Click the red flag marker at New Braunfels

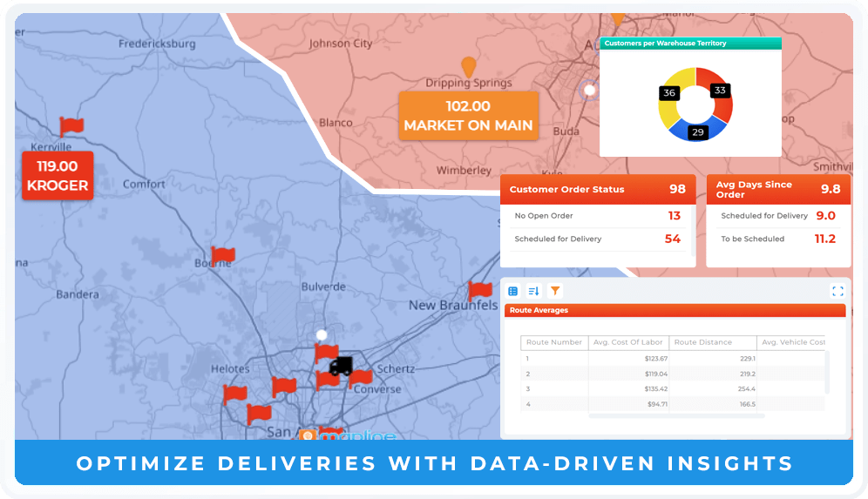pos(480,290)
